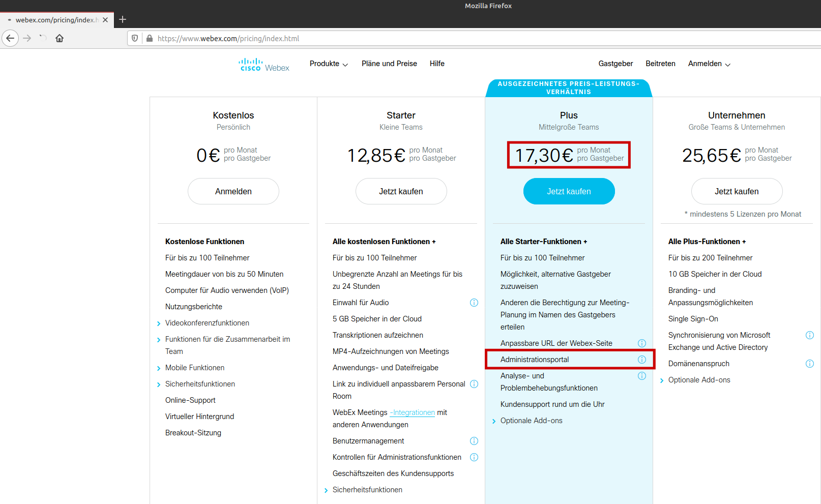Image resolution: width=821 pixels, height=504 pixels.
Task: Click 'Breakout-Sitzung' in Kostenlos list
Action: (193, 433)
